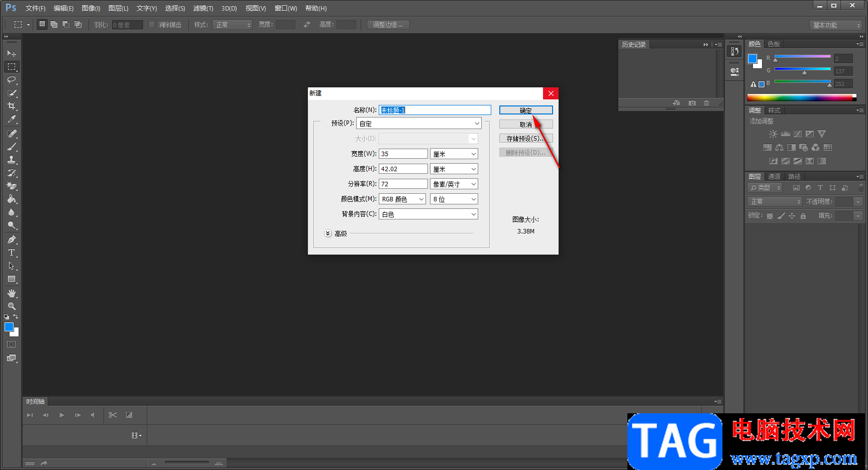The width and height of the screenshot is (868, 470).
Task: Select the Rectangle shape tool
Action: tap(12, 279)
